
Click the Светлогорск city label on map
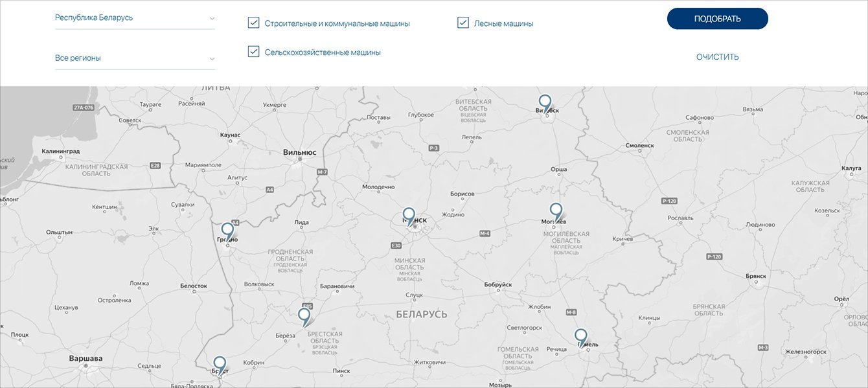click(524, 328)
